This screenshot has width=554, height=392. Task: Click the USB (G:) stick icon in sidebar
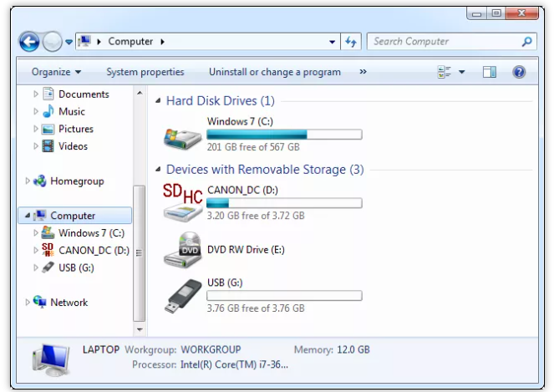[48, 267]
